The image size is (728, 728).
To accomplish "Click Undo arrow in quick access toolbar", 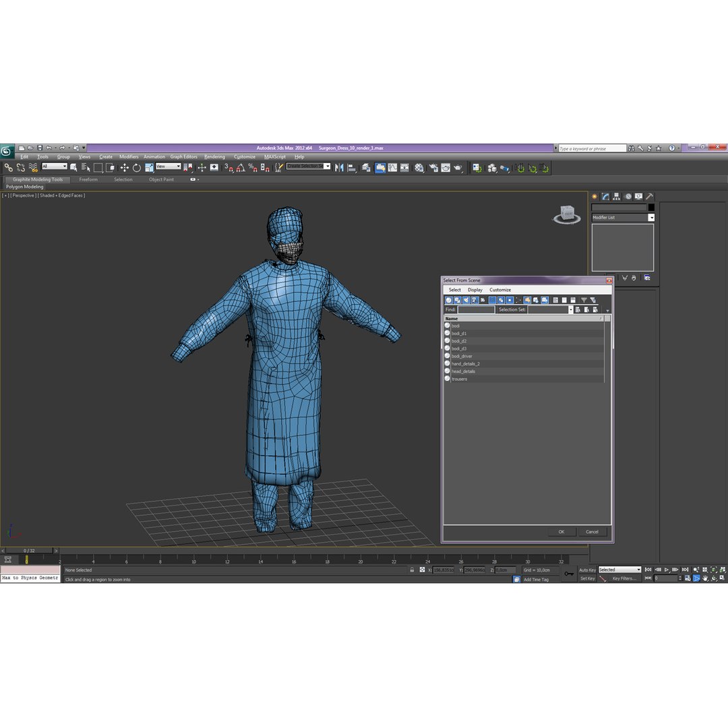I will (x=49, y=148).
